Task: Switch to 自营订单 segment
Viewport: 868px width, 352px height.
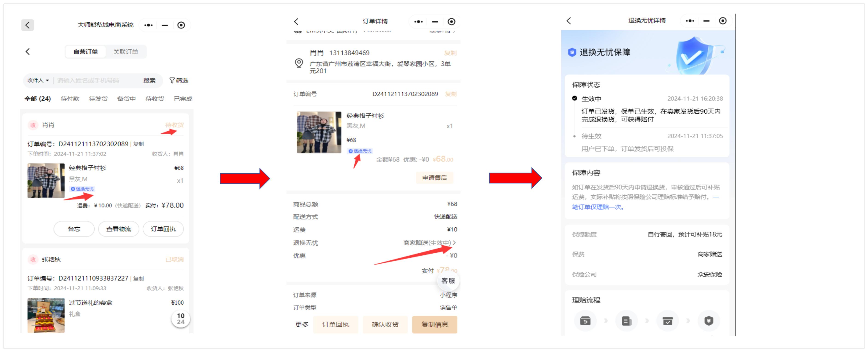Action: pos(86,52)
